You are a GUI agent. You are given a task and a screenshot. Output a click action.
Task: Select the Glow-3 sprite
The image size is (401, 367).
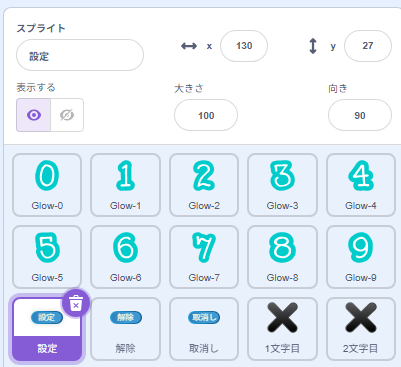282,185
